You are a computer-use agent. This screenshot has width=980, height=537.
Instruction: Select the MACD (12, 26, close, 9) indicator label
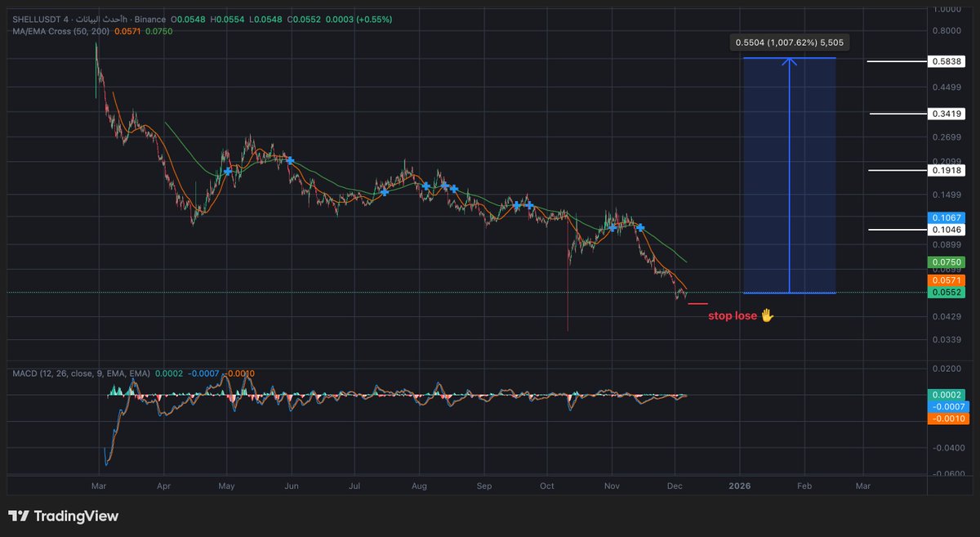[x=81, y=374]
